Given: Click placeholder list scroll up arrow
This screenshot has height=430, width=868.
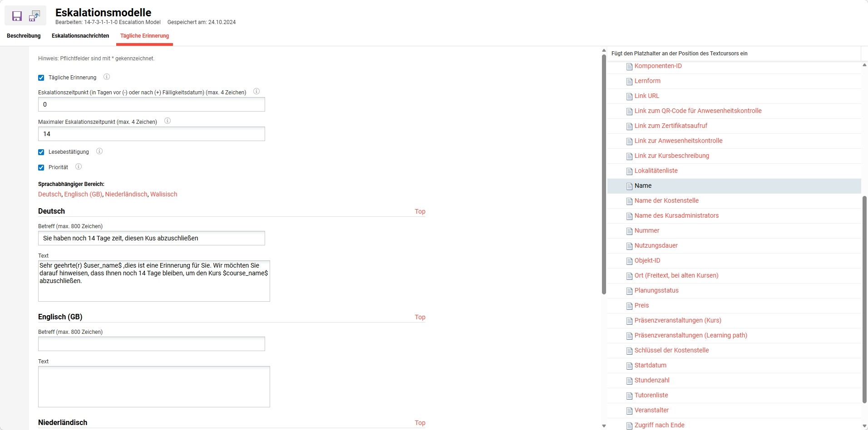Looking at the screenshot, I should click(x=864, y=65).
